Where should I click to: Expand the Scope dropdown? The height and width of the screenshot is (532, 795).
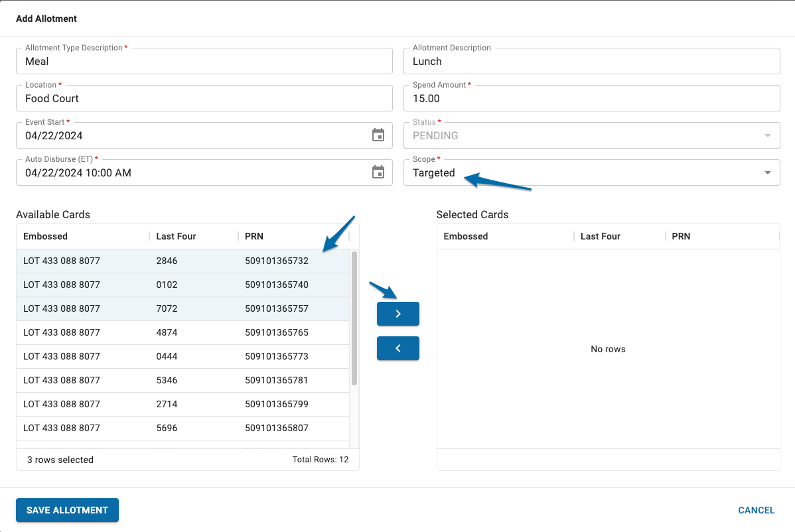767,172
